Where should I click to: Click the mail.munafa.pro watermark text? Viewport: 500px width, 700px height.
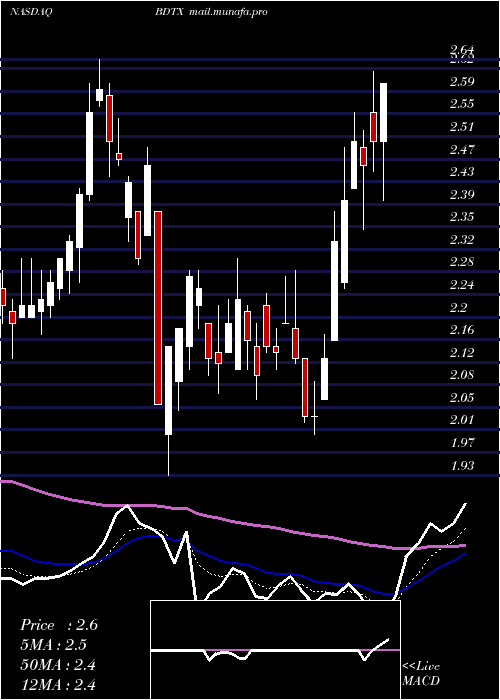228,12
